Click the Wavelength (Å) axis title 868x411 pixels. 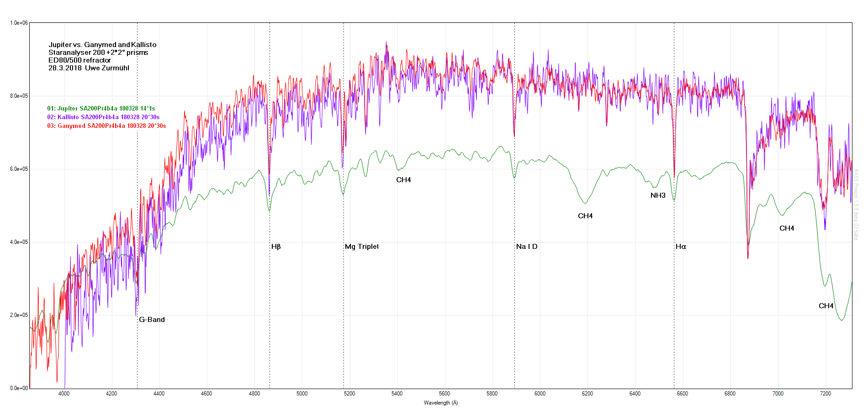[440, 403]
